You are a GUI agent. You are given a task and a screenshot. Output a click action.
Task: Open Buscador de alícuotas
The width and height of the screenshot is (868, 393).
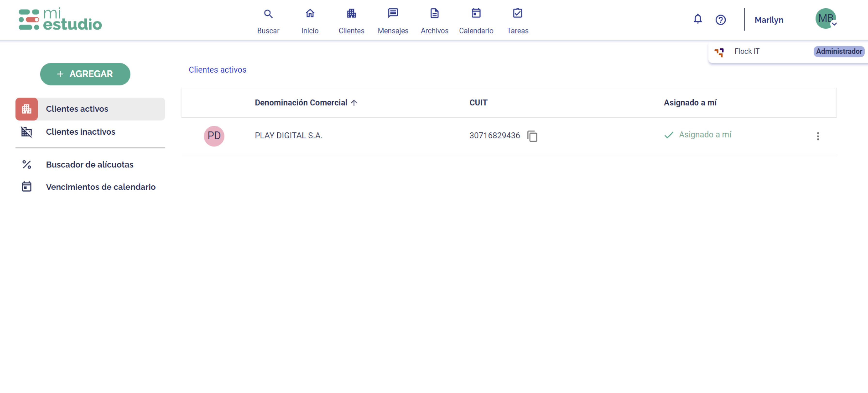[x=90, y=164]
